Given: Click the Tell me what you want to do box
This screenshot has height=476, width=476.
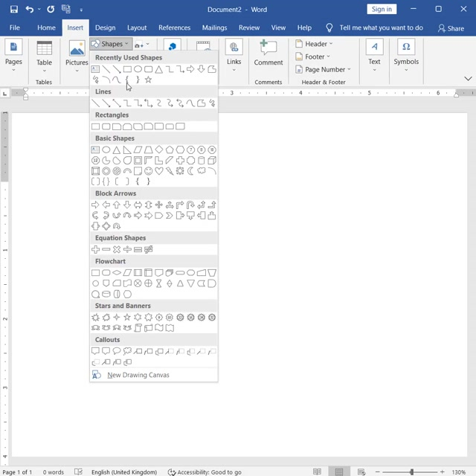Looking at the screenshot, I should pyautogui.click(x=381, y=28).
